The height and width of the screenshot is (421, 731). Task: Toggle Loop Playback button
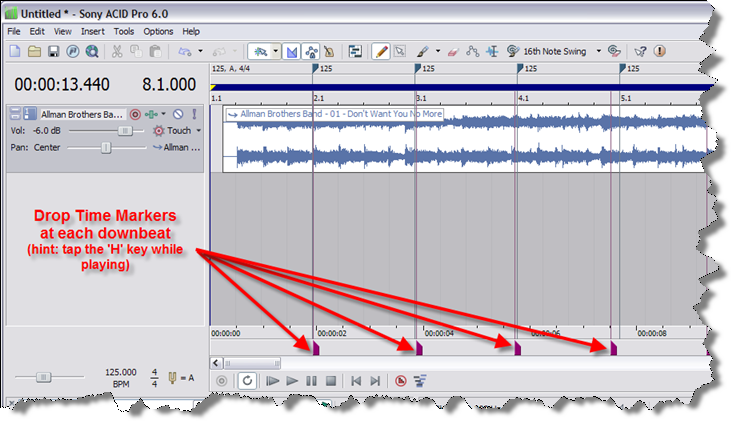tap(246, 381)
